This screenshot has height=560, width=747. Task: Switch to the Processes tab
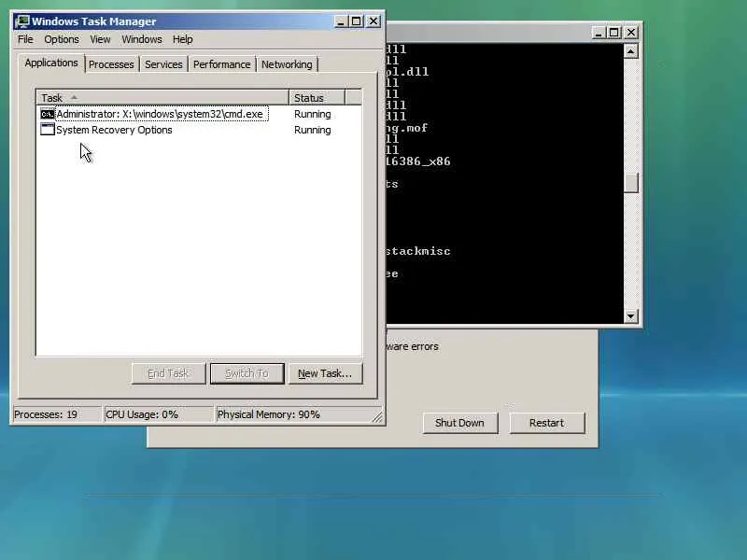coord(111,64)
